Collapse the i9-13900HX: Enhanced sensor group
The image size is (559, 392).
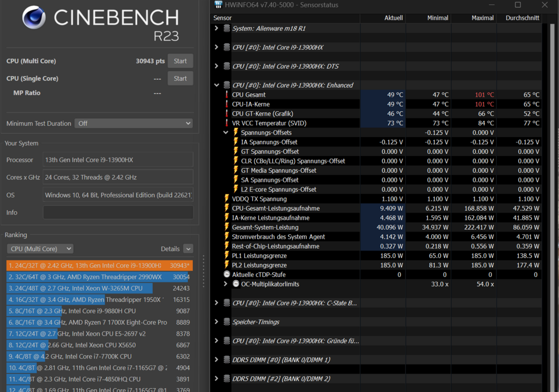(216, 85)
